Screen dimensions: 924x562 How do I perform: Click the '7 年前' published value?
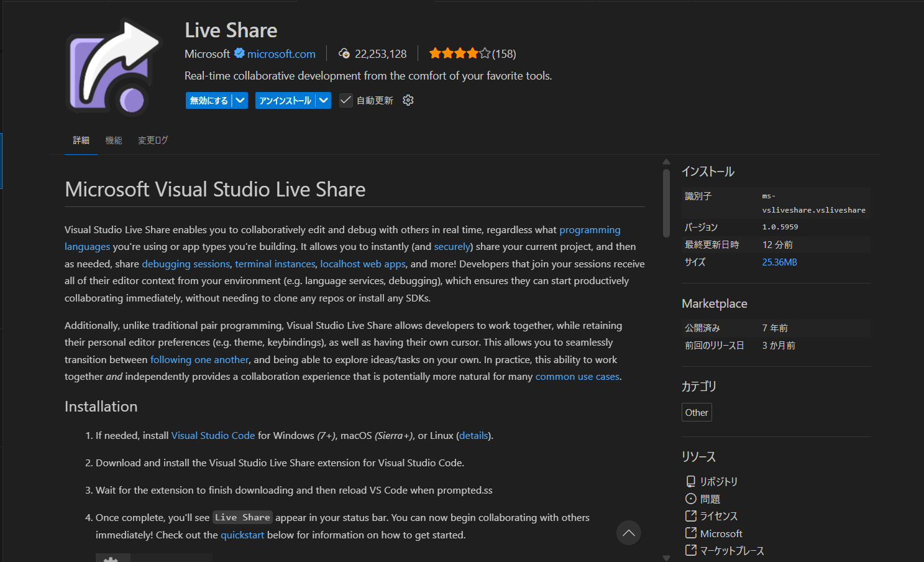coord(775,328)
